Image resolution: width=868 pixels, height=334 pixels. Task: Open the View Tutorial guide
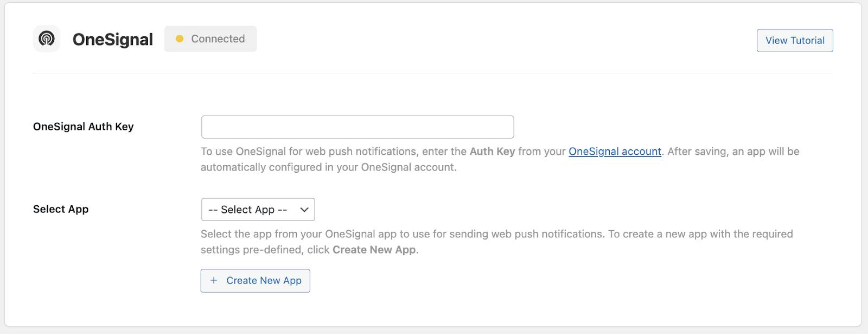795,41
